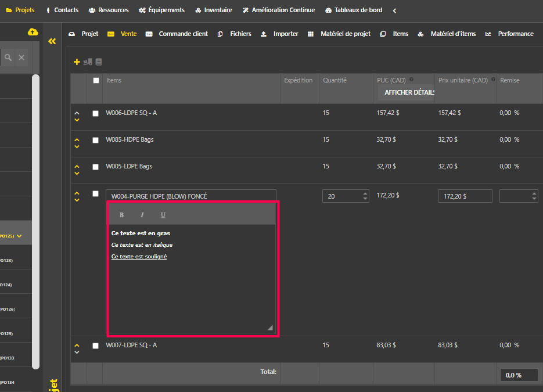543x392 pixels.
Task: Open the Tableaux de bord menu
Action: [x=354, y=10]
